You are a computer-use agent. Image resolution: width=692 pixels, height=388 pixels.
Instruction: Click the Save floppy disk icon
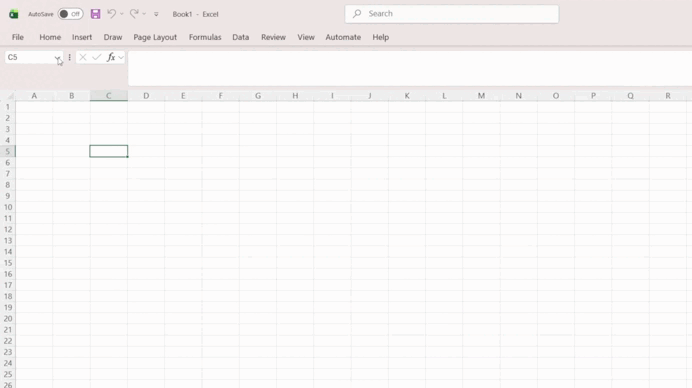pos(95,14)
